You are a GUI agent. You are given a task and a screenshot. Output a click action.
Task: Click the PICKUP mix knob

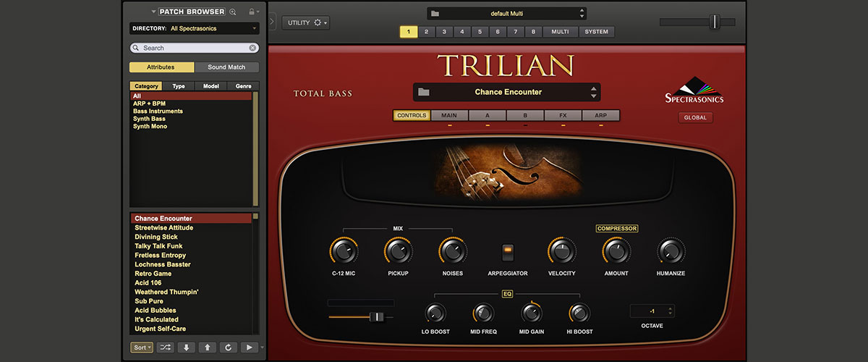point(398,251)
